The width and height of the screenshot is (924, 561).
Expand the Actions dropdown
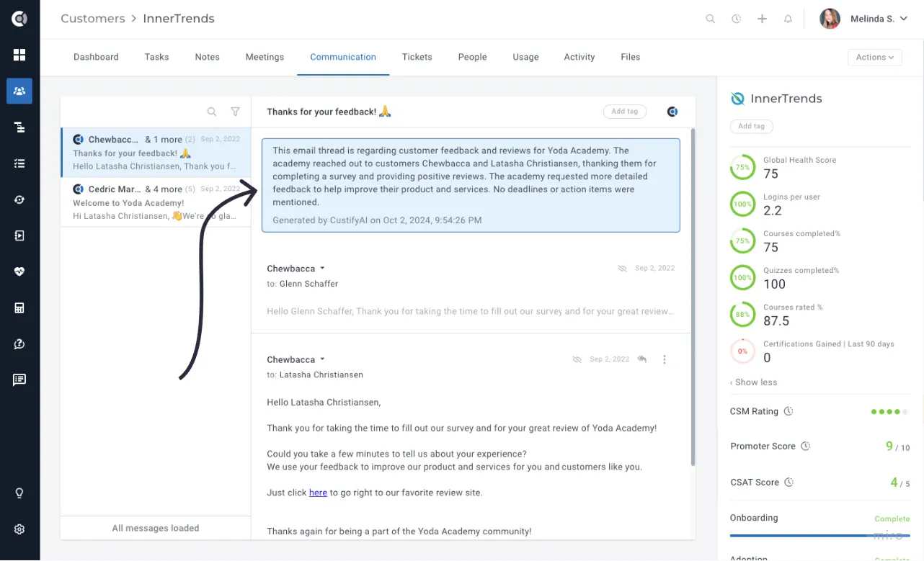pos(875,57)
